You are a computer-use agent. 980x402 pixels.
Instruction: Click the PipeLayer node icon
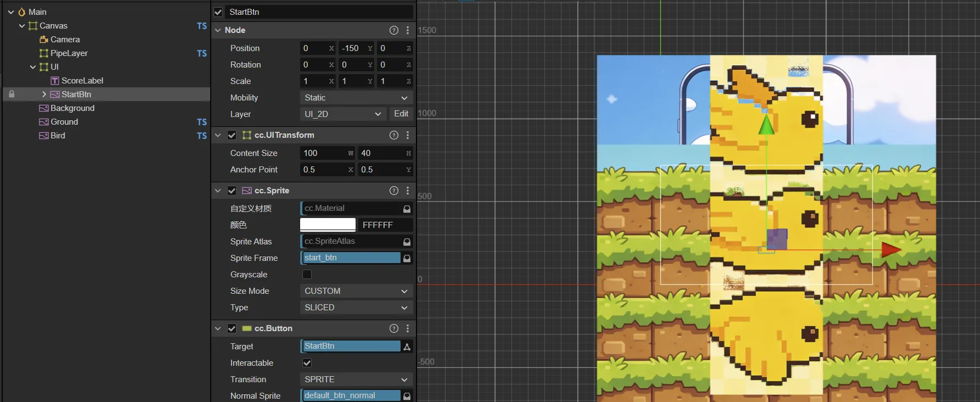pos(44,53)
